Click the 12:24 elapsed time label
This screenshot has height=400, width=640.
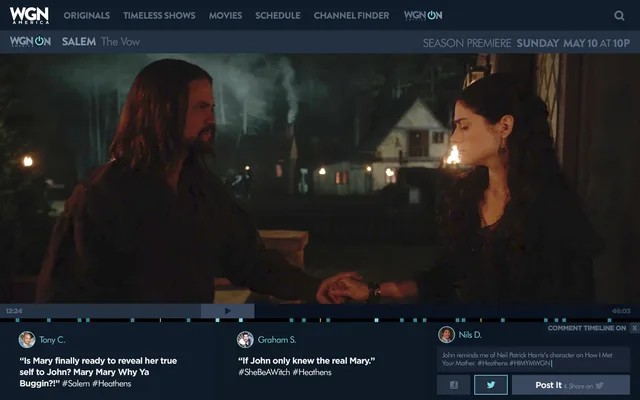coord(14,311)
